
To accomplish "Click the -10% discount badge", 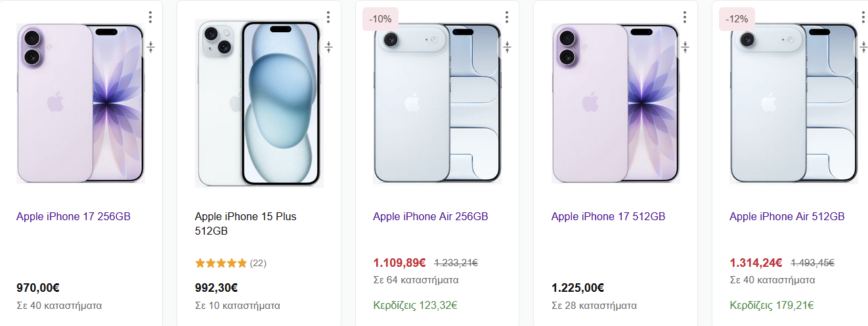I will [x=380, y=19].
